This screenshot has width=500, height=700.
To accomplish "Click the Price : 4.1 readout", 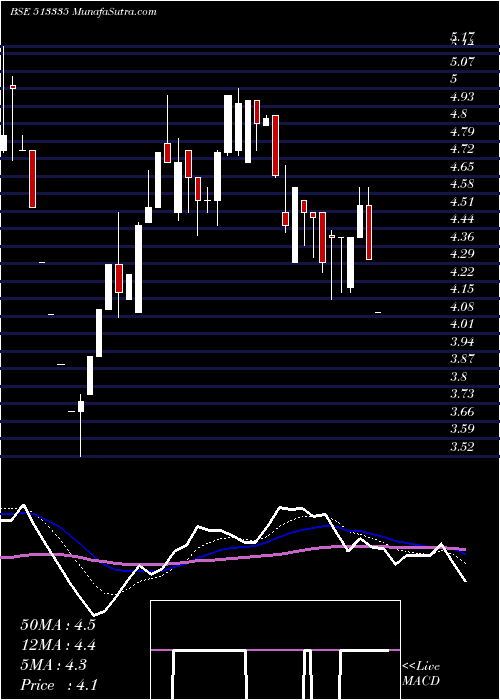I will pos(59,685).
